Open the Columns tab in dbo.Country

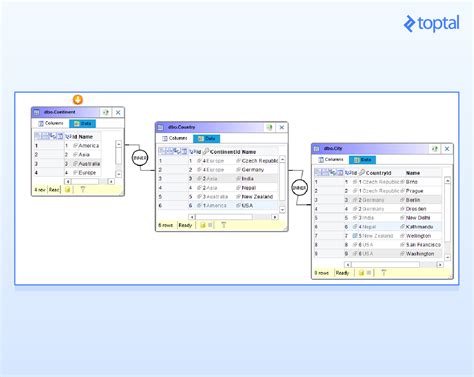click(x=175, y=138)
